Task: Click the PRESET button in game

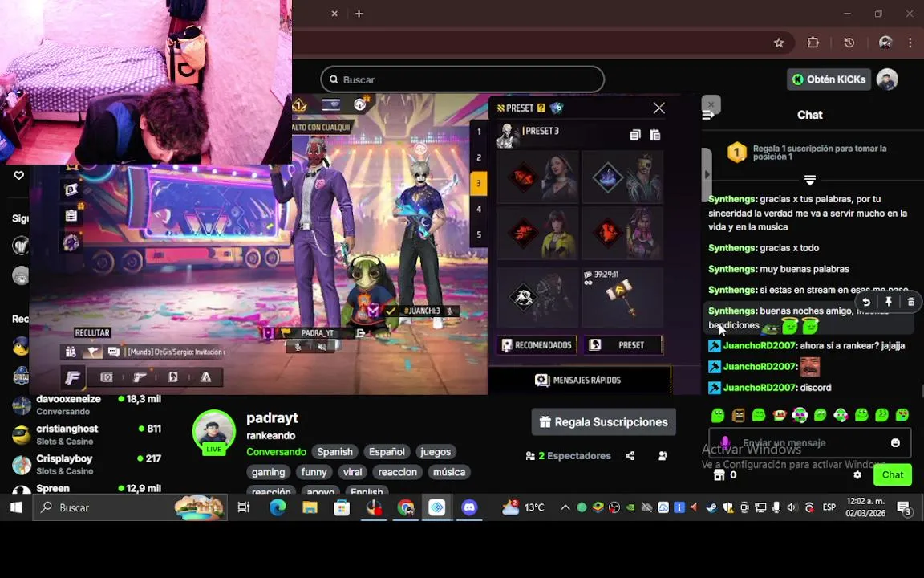Action: [x=623, y=345]
